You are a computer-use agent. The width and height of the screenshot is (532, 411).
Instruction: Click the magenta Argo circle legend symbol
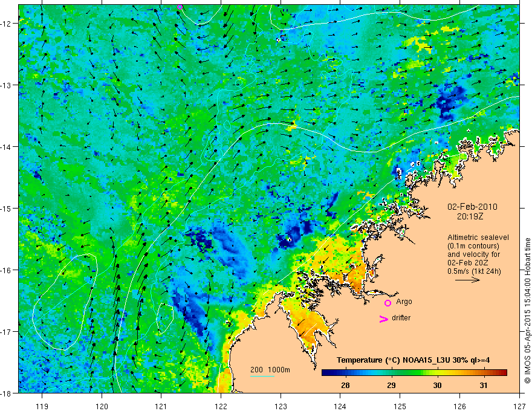point(388,303)
